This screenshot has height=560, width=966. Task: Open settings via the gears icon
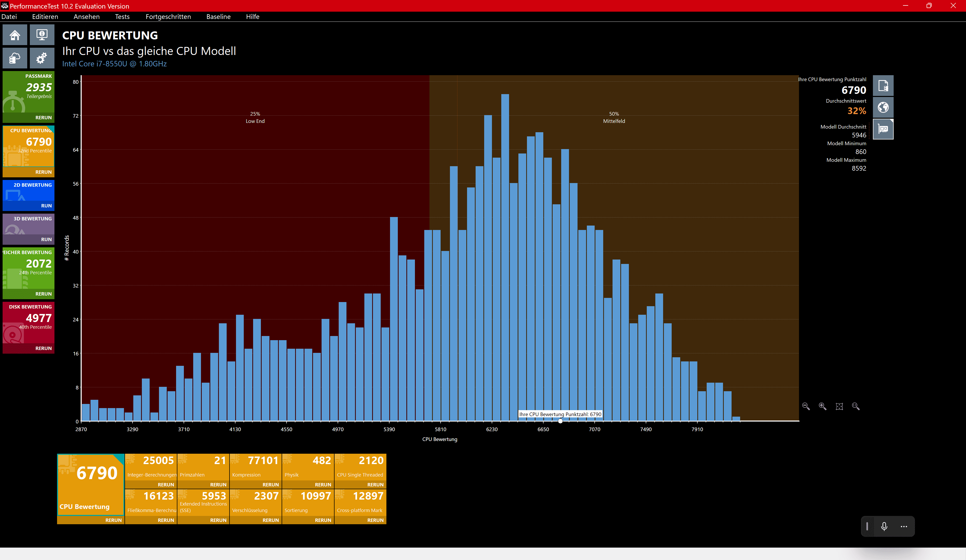42,58
